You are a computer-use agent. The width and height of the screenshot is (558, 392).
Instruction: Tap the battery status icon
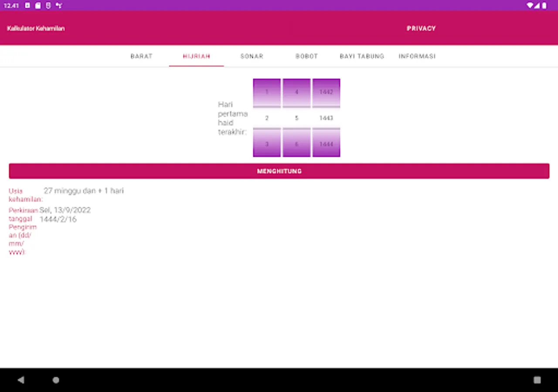(544, 6)
